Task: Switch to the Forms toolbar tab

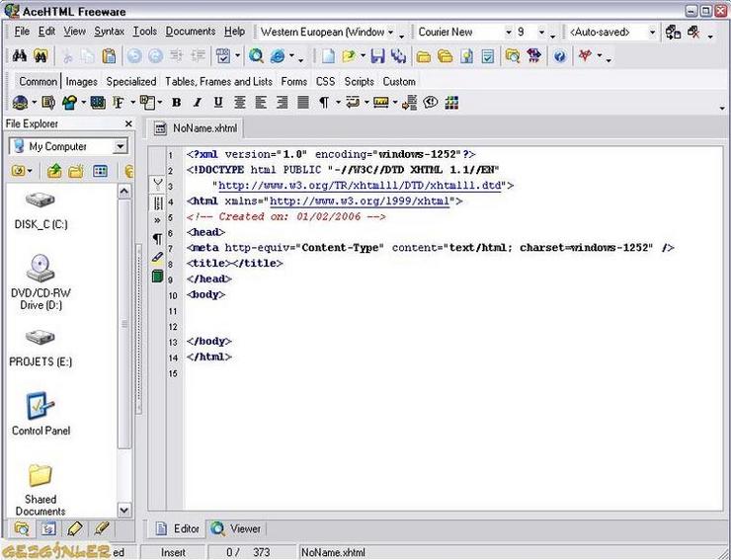Action: point(293,82)
